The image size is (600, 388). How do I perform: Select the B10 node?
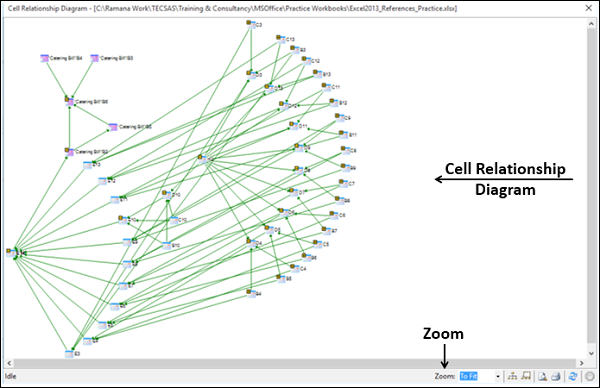(x=171, y=245)
